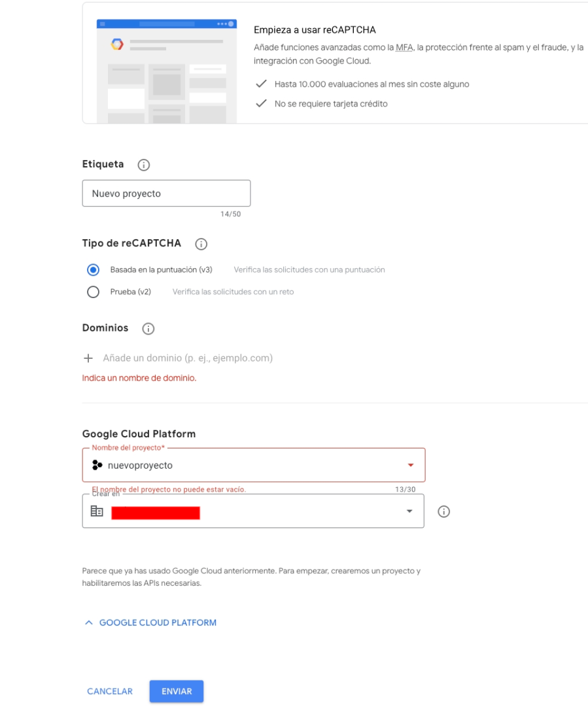Click the reCAPTCHA preview illustration
The width and height of the screenshot is (588, 706).
[x=166, y=71]
